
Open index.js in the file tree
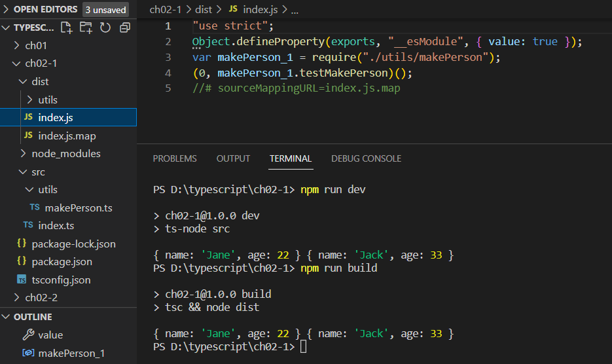tap(68, 117)
